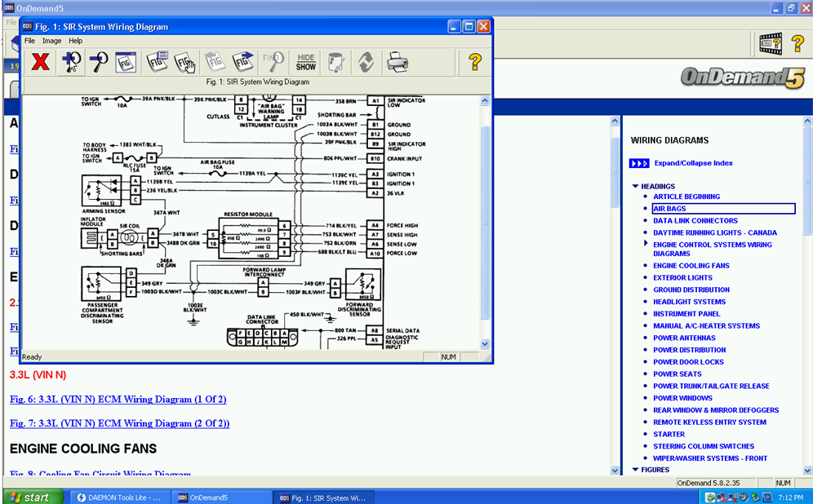Select the zoom out magnifier tool
The width and height of the screenshot is (813, 504).
99,62
